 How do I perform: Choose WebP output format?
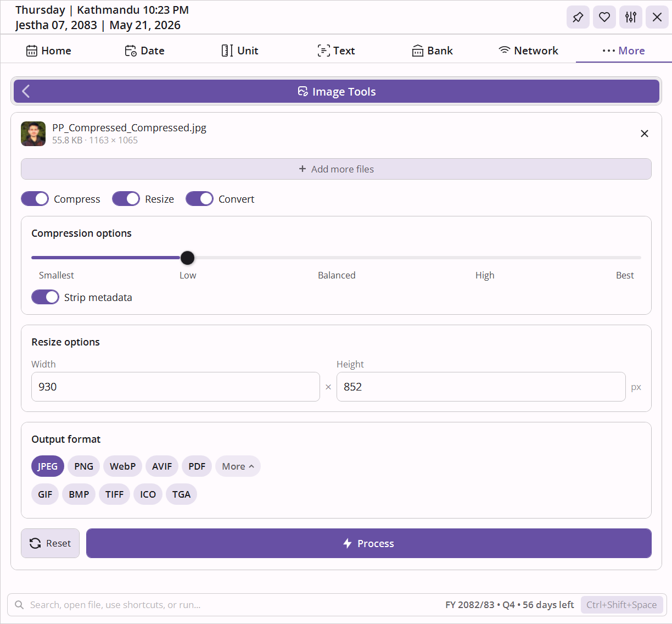(122, 466)
